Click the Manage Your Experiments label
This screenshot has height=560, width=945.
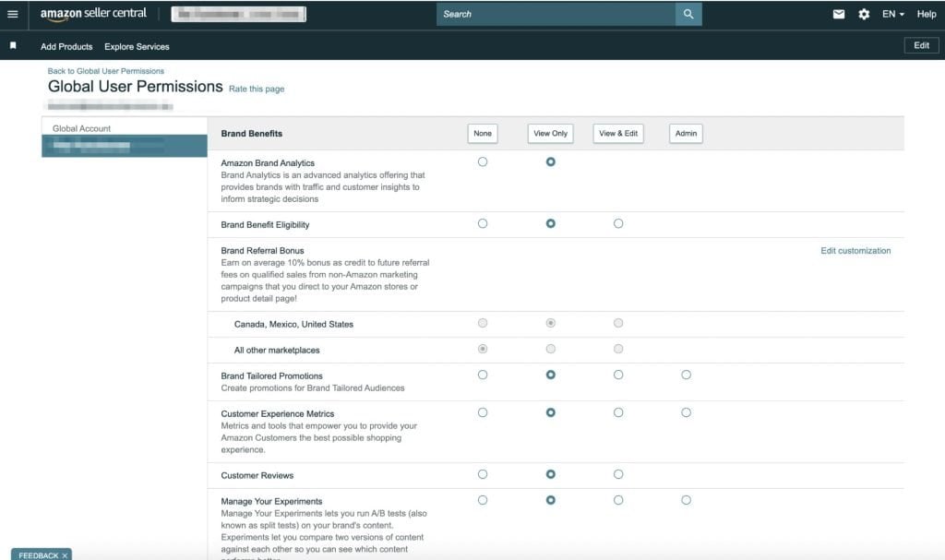click(271, 502)
